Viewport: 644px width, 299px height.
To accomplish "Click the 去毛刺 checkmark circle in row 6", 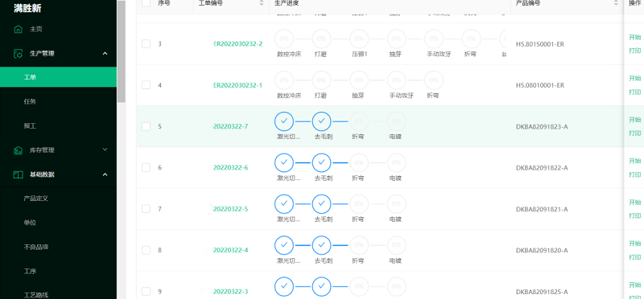I will 321,163.
